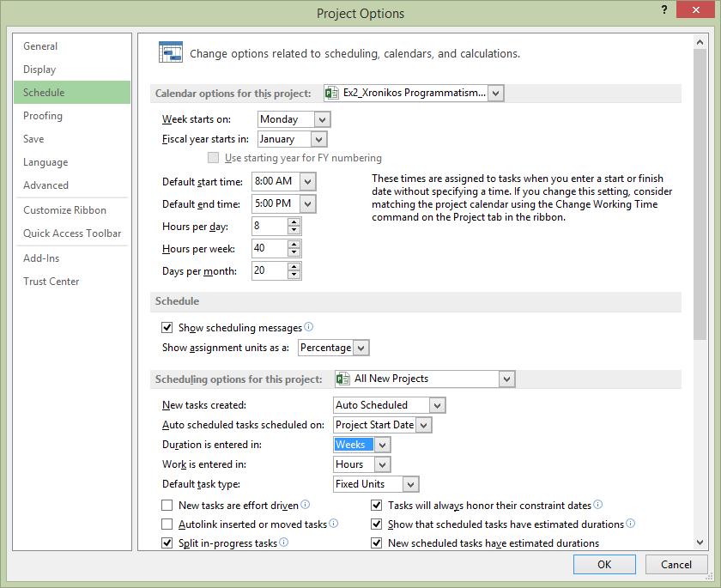Open the Duration is entered in dropdown

(383, 445)
